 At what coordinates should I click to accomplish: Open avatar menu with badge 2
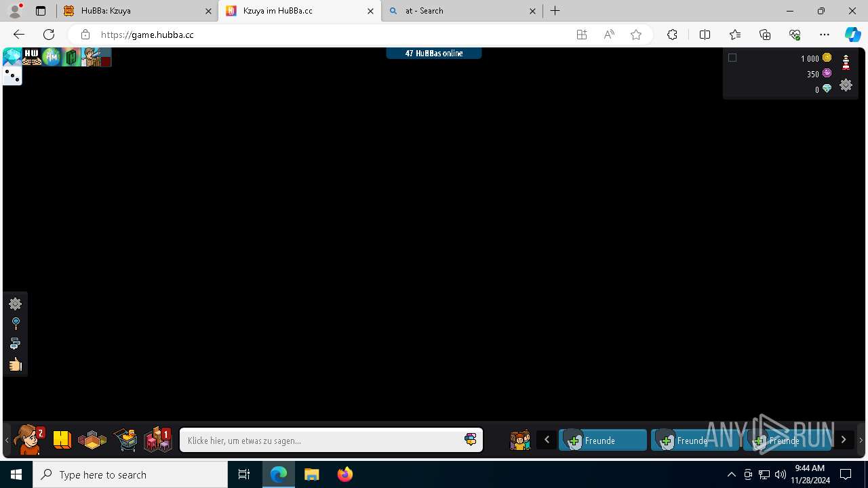(28, 440)
